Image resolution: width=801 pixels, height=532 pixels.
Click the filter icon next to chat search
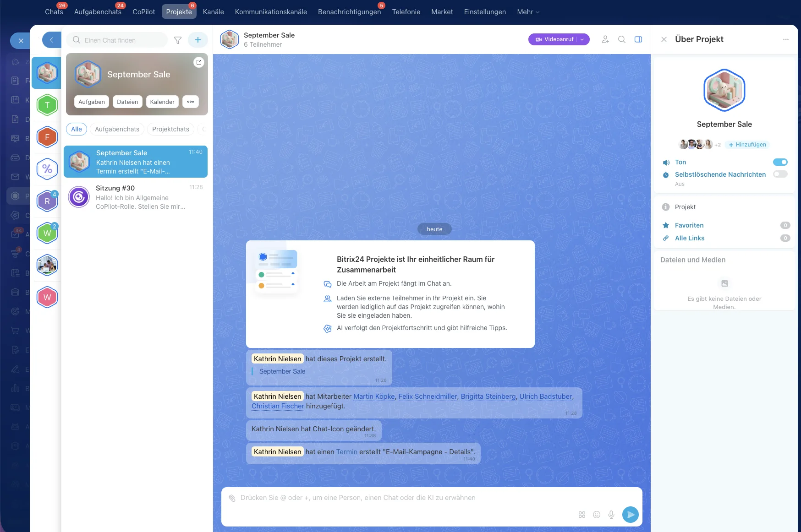[x=178, y=40]
